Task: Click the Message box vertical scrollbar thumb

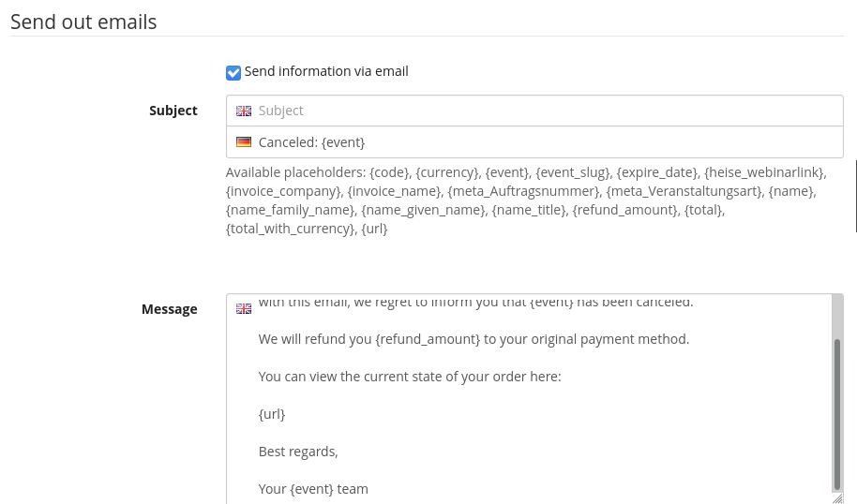Action: tap(836, 412)
